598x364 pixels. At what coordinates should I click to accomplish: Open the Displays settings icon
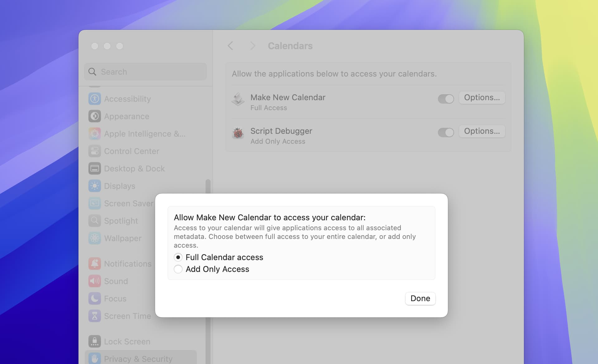click(x=95, y=186)
